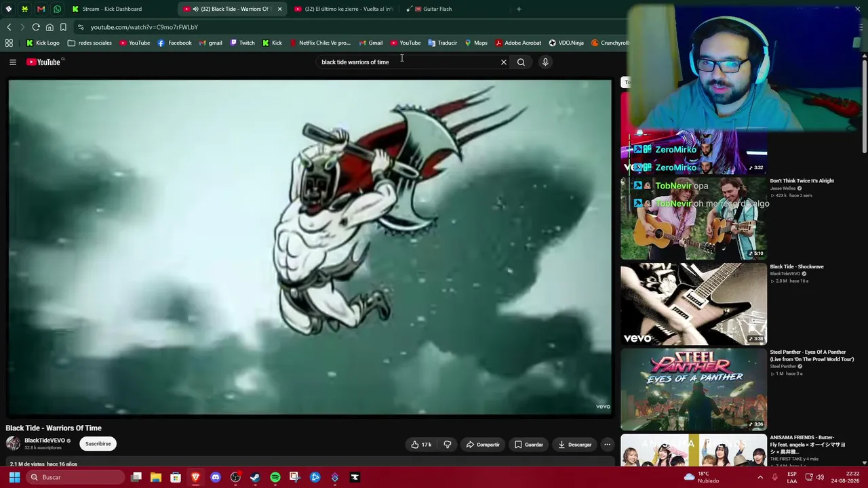Select the pinned Gmail tab
Screen dimensions: 868x488
pyautogui.click(x=41, y=9)
